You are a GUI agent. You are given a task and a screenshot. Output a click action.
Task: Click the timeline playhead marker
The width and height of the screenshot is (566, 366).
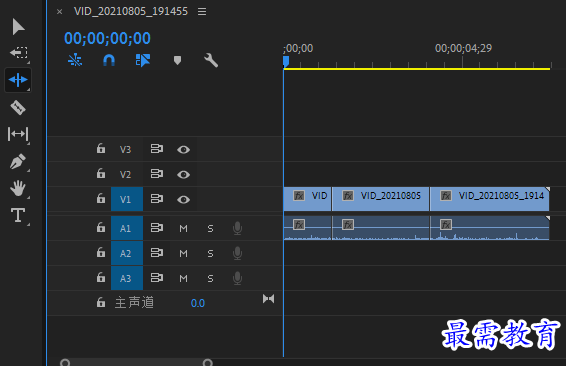(286, 61)
